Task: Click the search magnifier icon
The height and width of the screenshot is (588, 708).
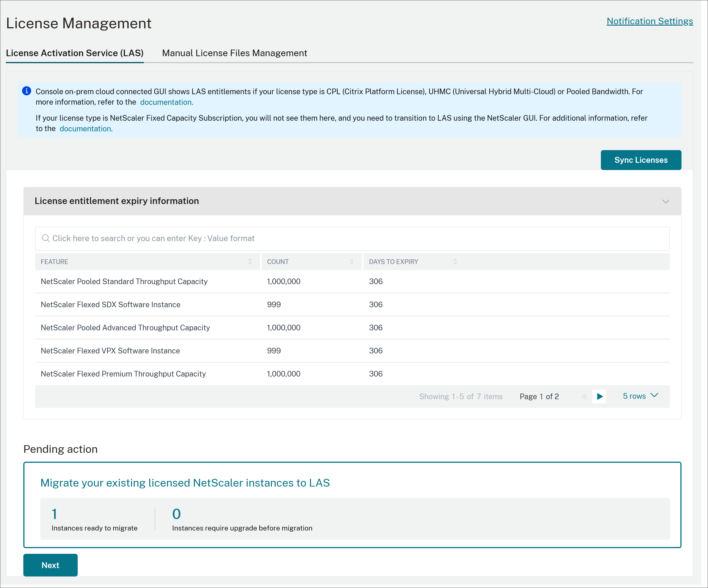Action: (x=46, y=239)
